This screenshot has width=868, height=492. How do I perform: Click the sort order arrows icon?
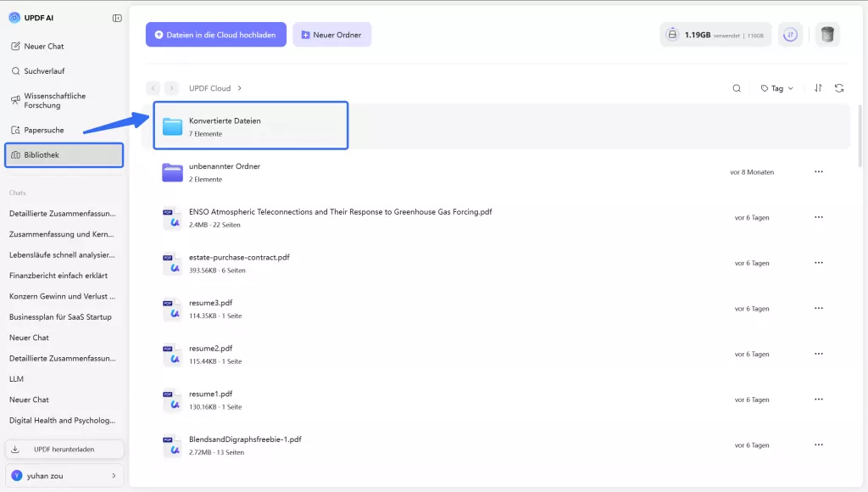point(818,88)
